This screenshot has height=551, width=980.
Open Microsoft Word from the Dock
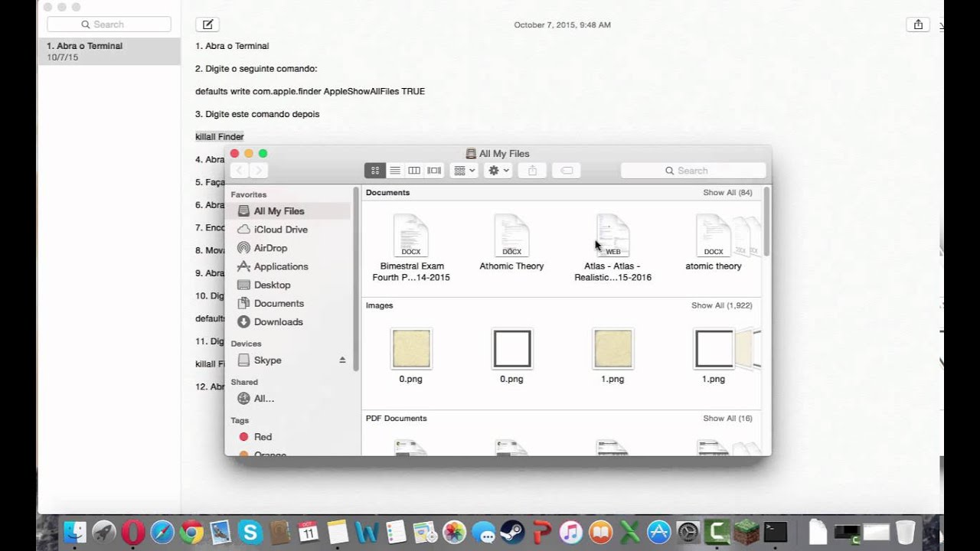[367, 532]
